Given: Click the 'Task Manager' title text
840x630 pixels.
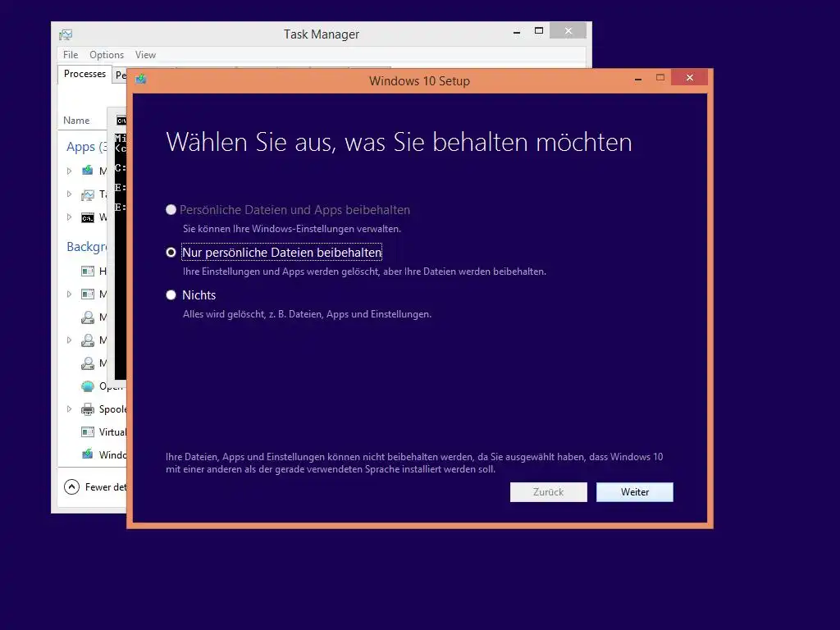Looking at the screenshot, I should pos(322,34).
